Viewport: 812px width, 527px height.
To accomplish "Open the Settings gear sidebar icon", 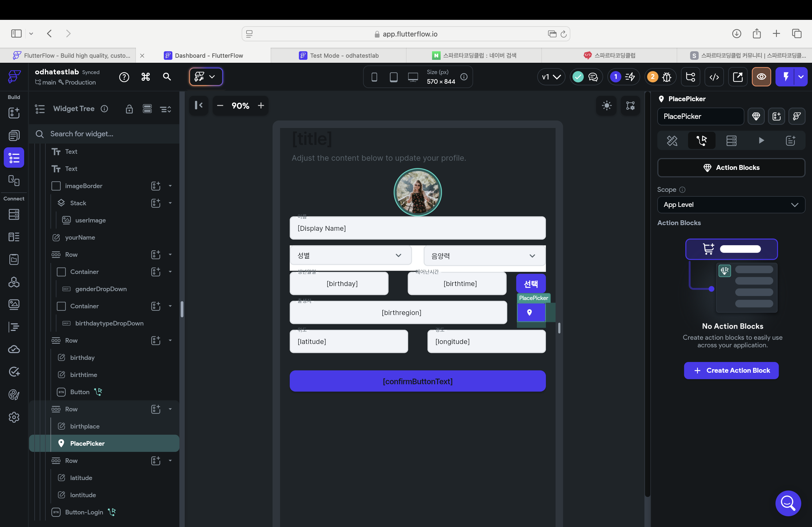I will [x=14, y=417].
